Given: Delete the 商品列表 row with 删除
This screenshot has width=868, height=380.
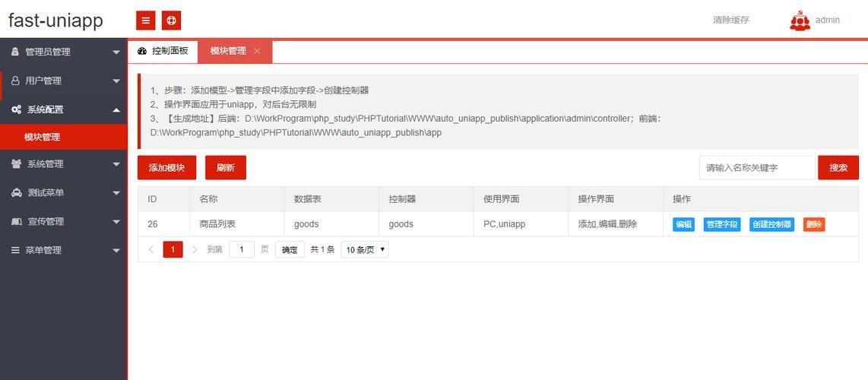Looking at the screenshot, I should click(814, 224).
